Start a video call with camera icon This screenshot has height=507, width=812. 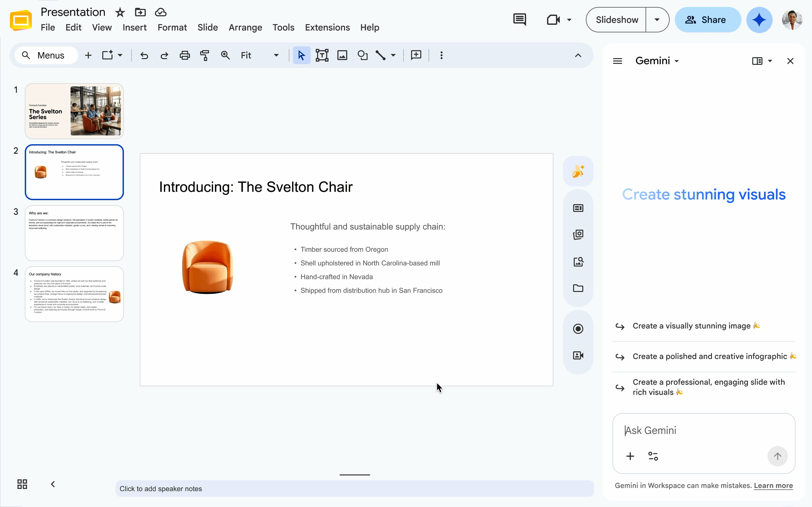(553, 19)
